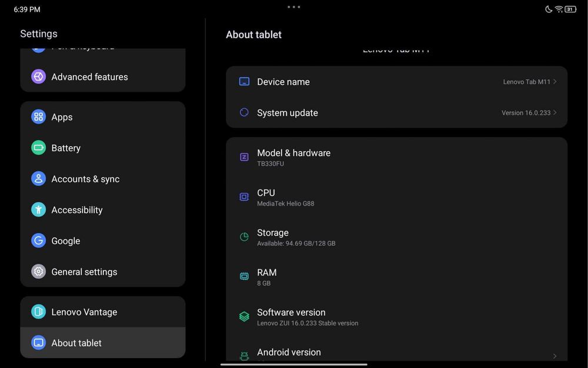Open Battery settings
Image resolution: width=588 pixels, height=368 pixels.
pos(103,148)
